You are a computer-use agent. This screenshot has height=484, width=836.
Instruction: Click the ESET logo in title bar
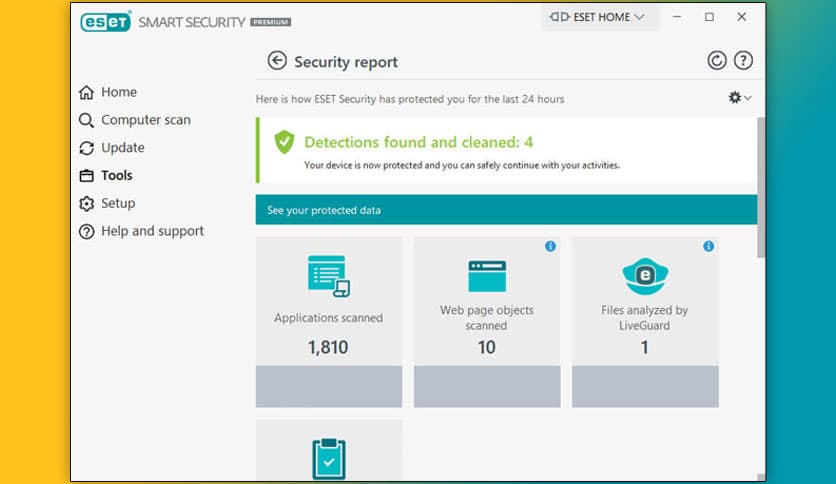pos(106,20)
